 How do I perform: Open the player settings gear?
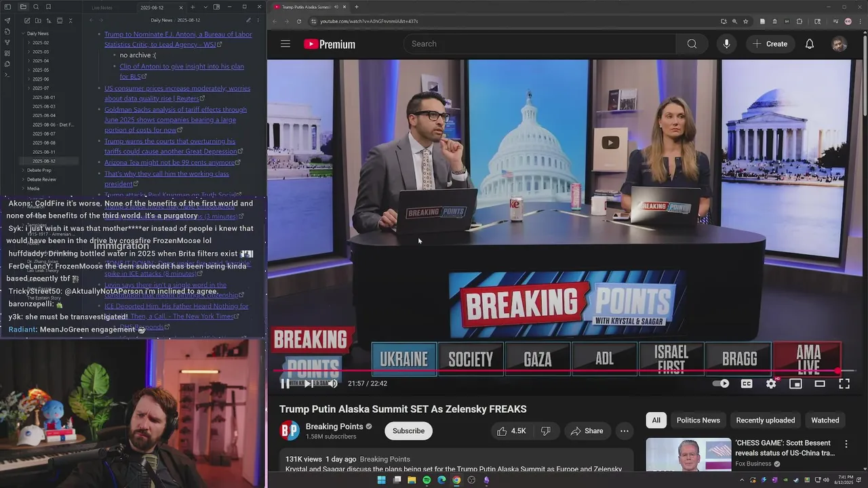[771, 384]
